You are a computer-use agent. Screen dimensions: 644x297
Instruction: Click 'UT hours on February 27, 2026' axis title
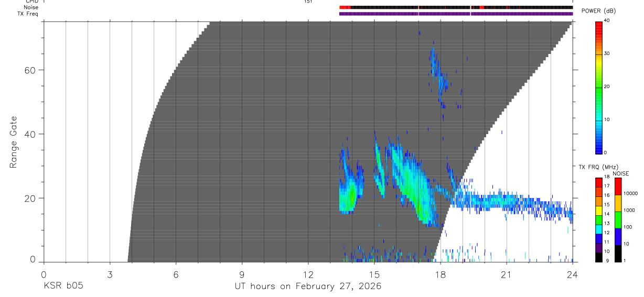pyautogui.click(x=308, y=287)
